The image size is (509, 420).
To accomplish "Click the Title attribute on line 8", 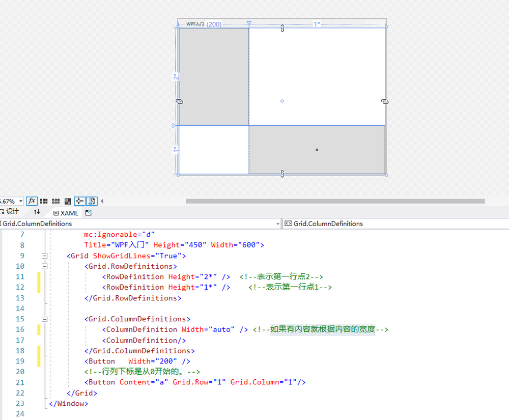I will [x=117, y=245].
